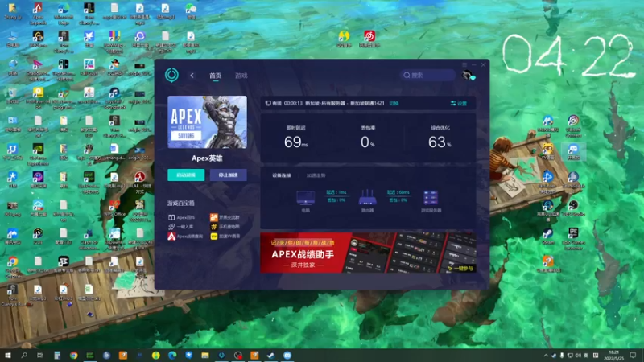This screenshot has height=362, width=644.
Task: Open 一键入库 rocket toolbox item
Action: point(180,227)
